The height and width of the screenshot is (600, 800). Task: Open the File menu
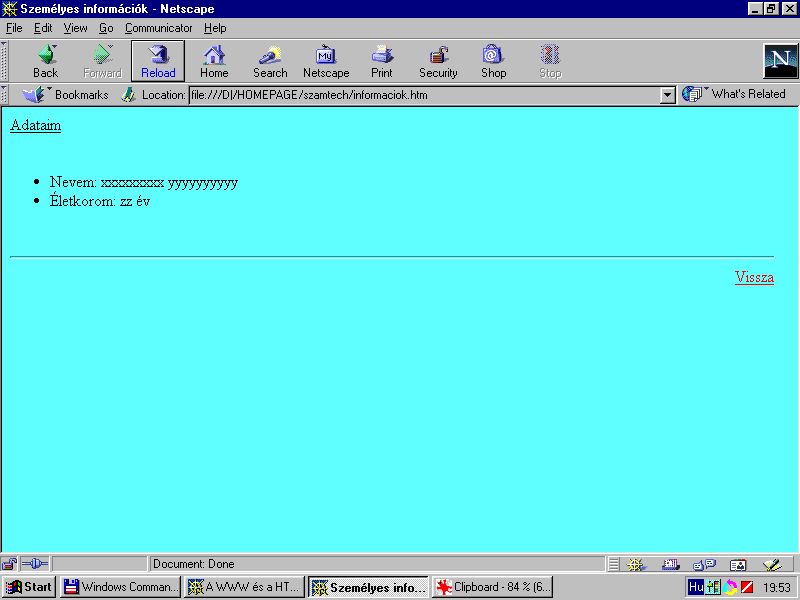tap(14, 28)
